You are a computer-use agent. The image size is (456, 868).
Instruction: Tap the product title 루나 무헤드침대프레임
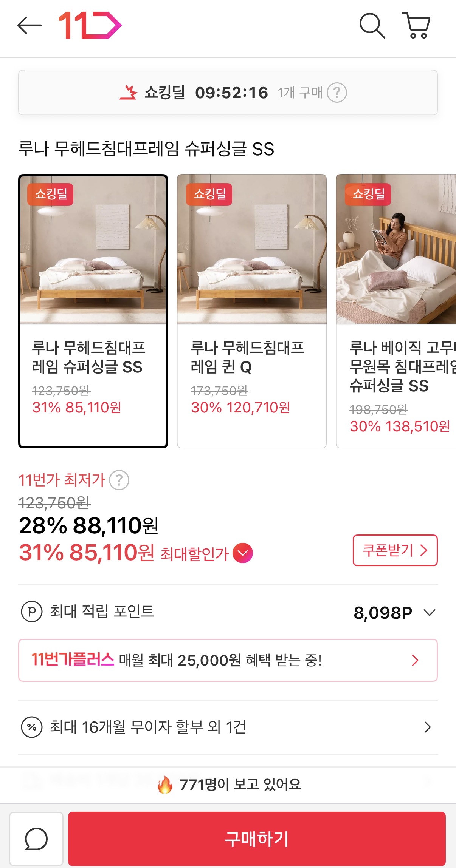(x=146, y=149)
